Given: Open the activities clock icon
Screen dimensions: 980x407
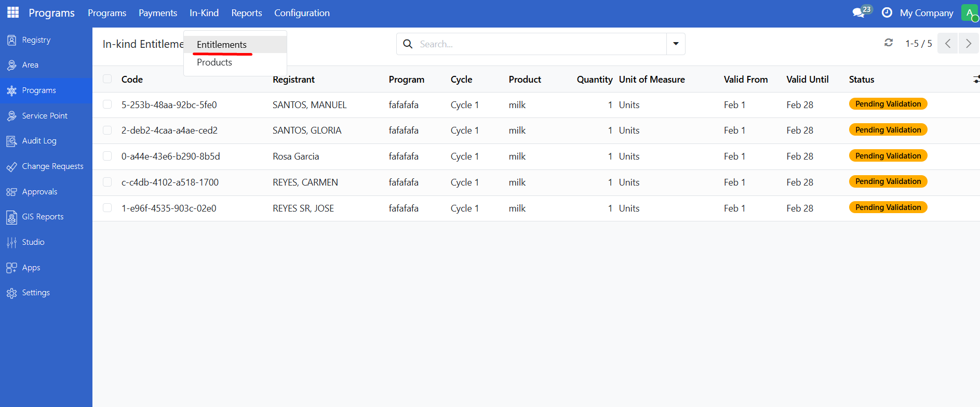Looking at the screenshot, I should click(x=887, y=12).
